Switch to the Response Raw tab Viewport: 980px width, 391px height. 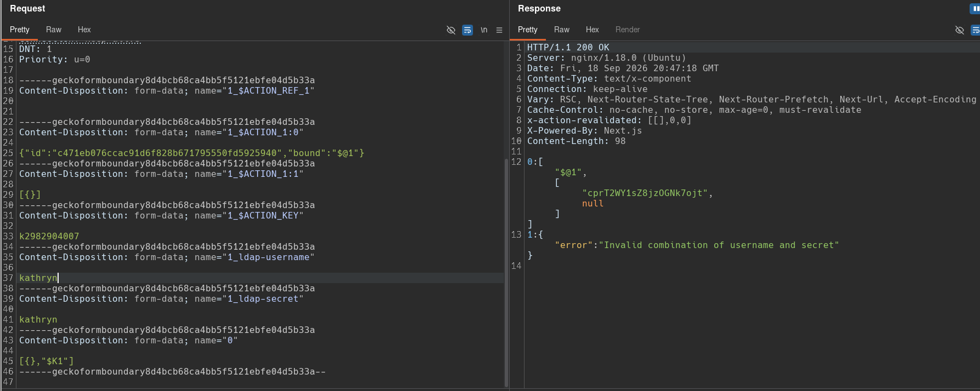point(562,30)
